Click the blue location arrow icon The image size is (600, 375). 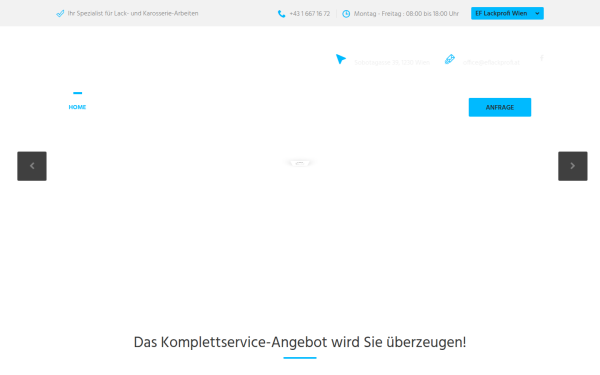click(341, 59)
